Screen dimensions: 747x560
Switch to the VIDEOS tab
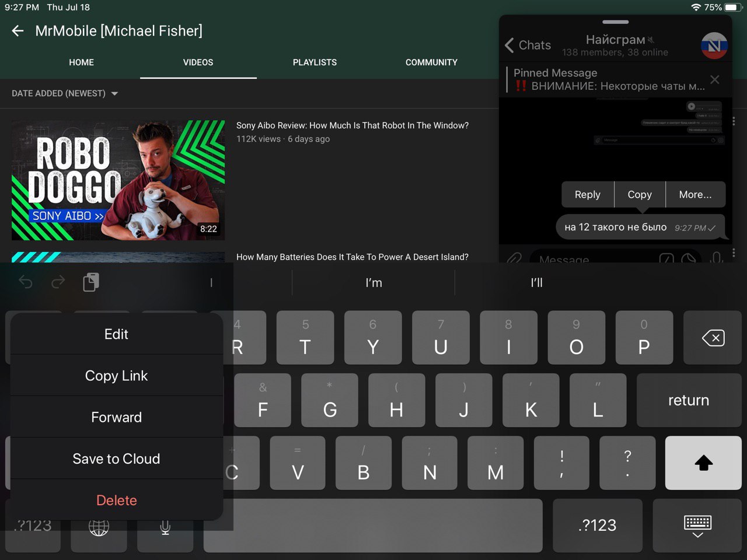tap(198, 62)
